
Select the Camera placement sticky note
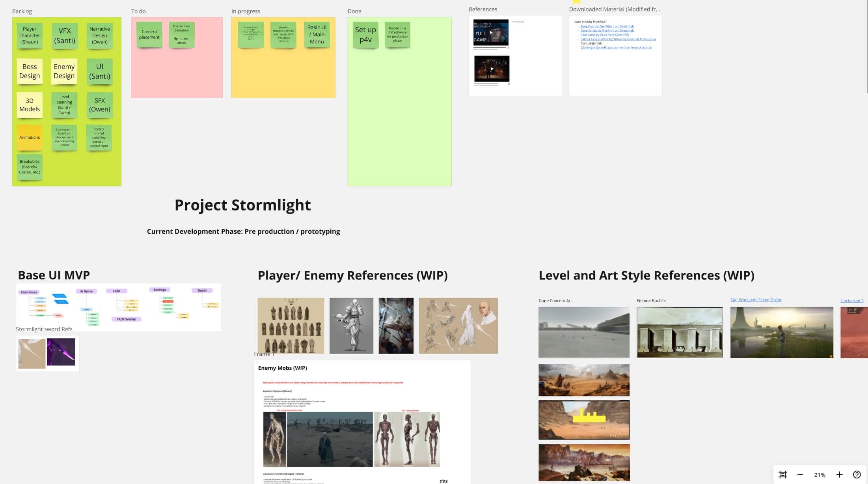149,35
